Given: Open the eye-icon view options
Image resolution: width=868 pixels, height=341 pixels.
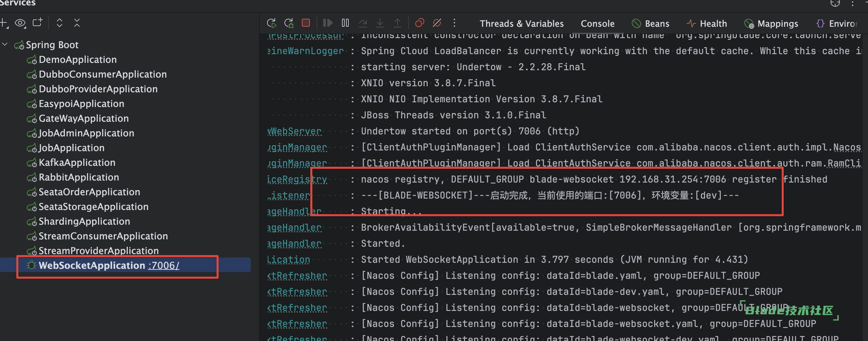Looking at the screenshot, I should click(x=20, y=23).
